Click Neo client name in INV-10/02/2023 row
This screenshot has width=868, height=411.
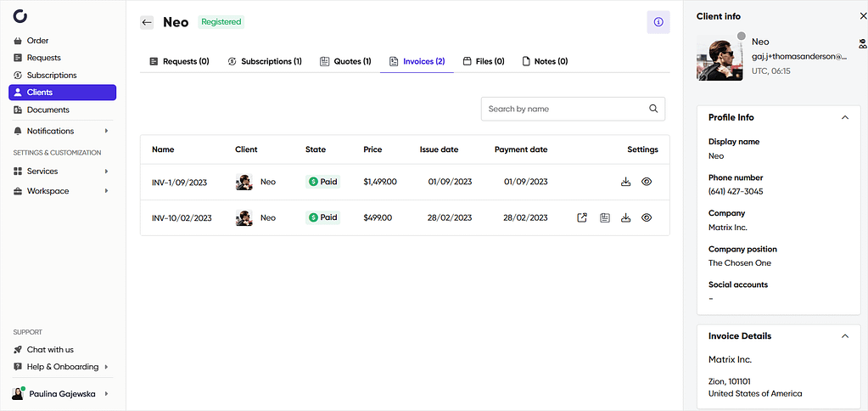(x=268, y=217)
